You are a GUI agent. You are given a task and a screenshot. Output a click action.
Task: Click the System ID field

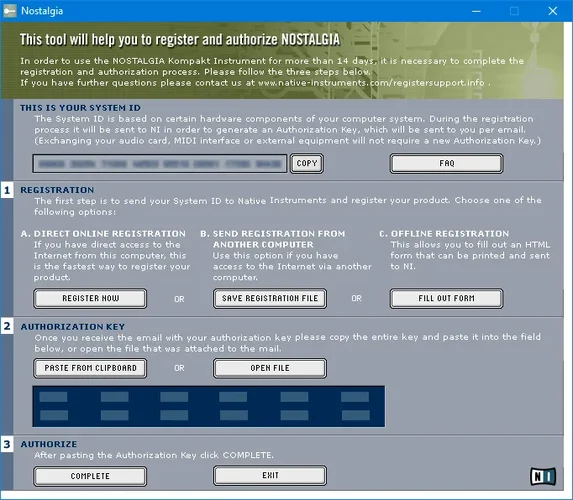160,163
